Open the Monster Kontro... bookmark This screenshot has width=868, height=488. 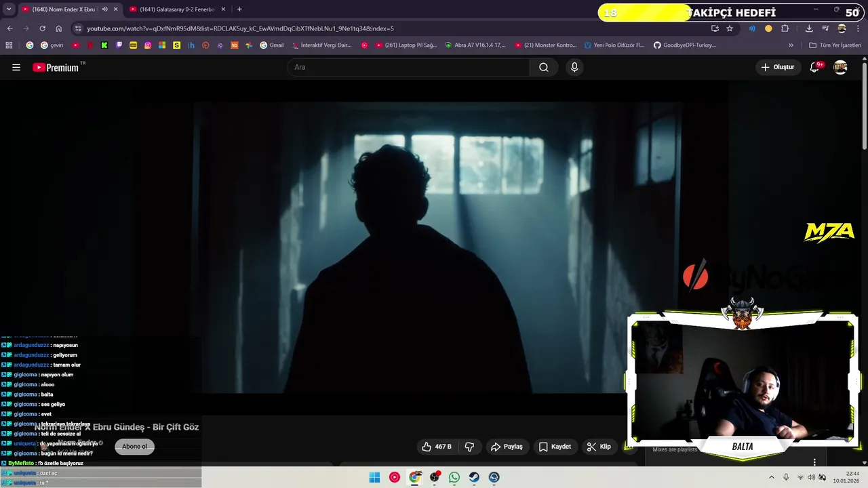click(x=546, y=45)
